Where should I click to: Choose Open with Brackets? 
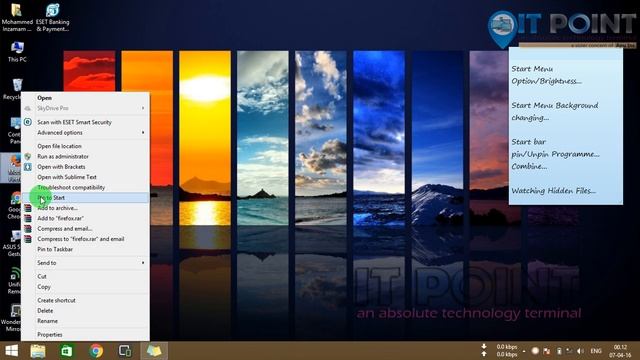coord(85,167)
